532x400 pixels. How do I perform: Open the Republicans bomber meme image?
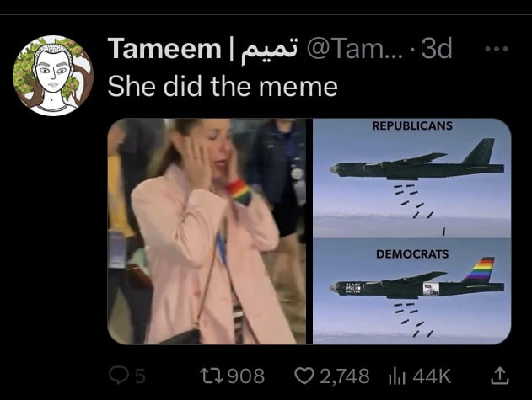412,178
